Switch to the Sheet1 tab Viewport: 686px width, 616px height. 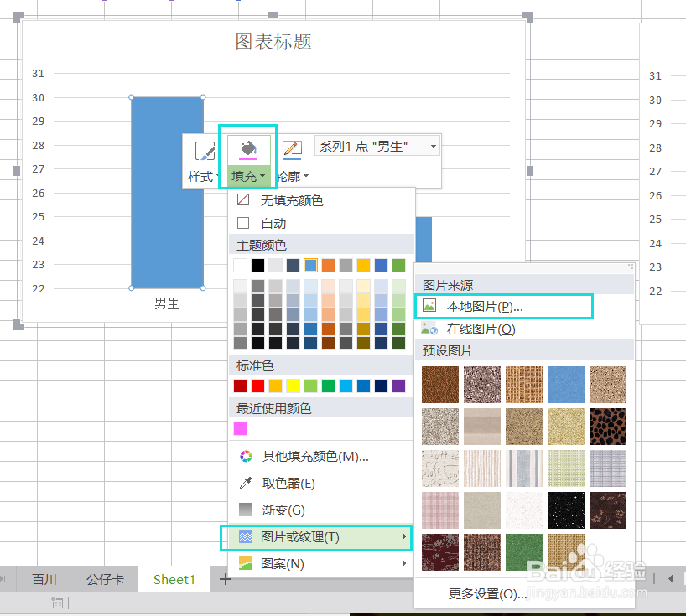point(174,578)
